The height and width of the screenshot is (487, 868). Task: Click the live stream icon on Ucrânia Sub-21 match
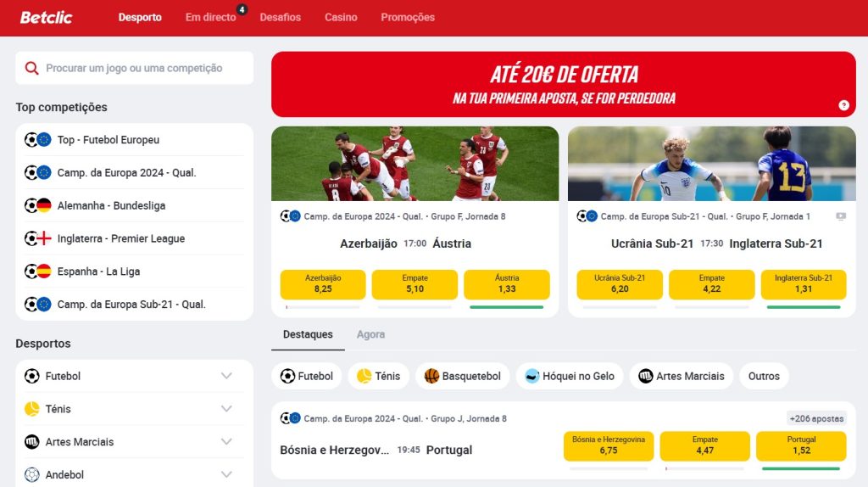click(841, 216)
